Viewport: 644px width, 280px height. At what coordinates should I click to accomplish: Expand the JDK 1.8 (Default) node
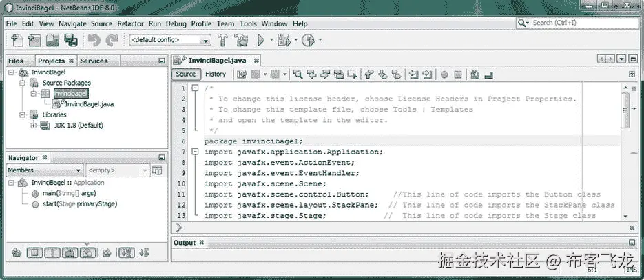tap(34, 126)
